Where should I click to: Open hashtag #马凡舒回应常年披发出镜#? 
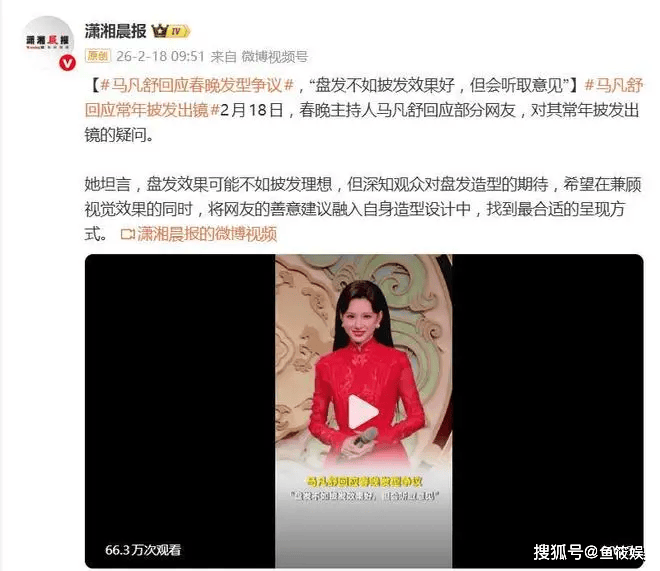coord(364,98)
